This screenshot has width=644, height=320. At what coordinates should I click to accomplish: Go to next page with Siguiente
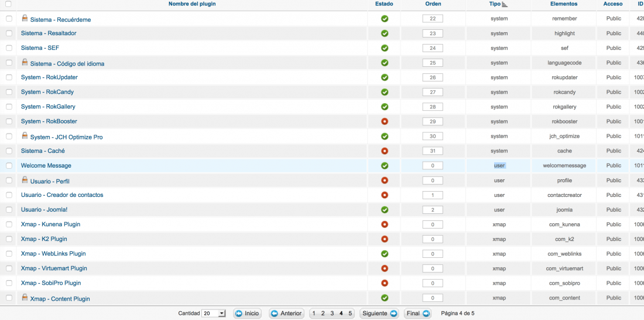(x=379, y=314)
